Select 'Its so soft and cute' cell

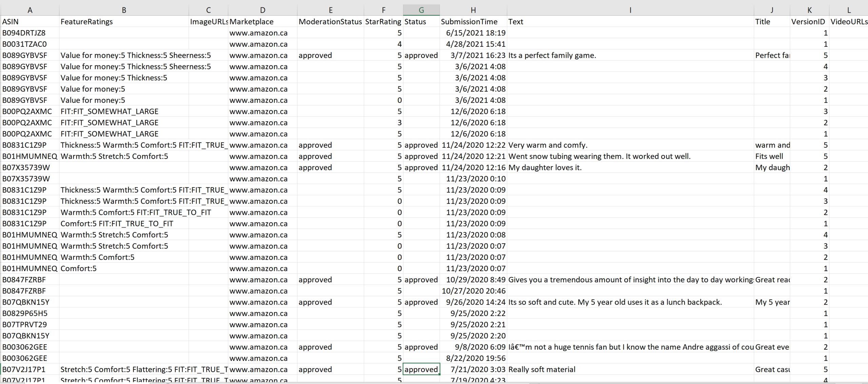click(630, 302)
